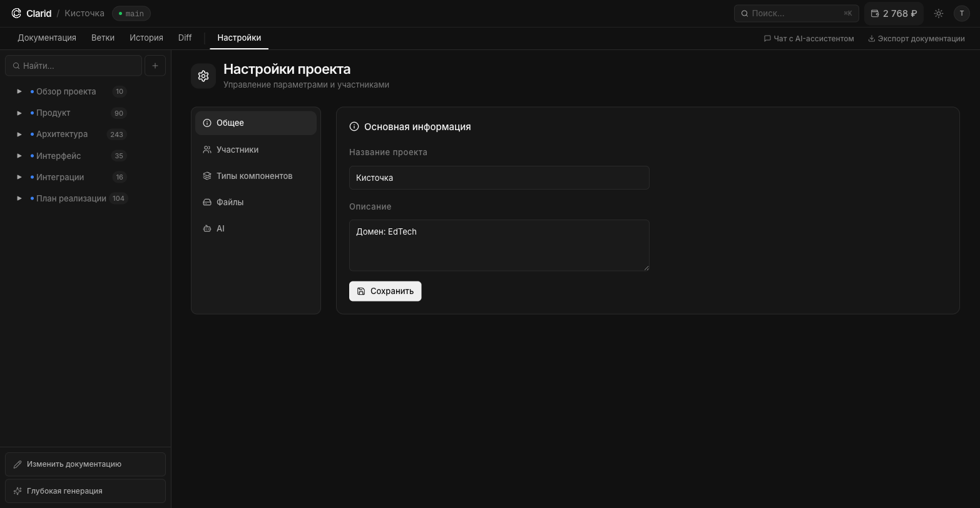The image size is (980, 508).
Task: Select the Файлы section icon
Action: 207,202
